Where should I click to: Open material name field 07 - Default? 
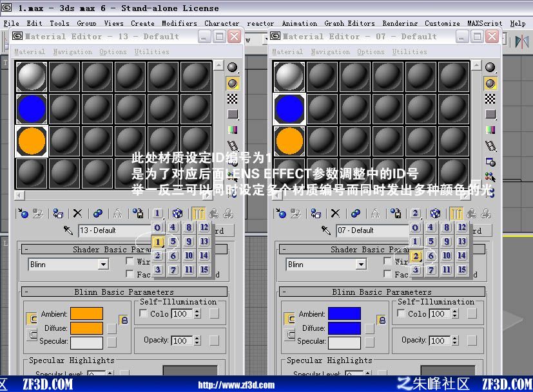pyautogui.click(x=373, y=230)
